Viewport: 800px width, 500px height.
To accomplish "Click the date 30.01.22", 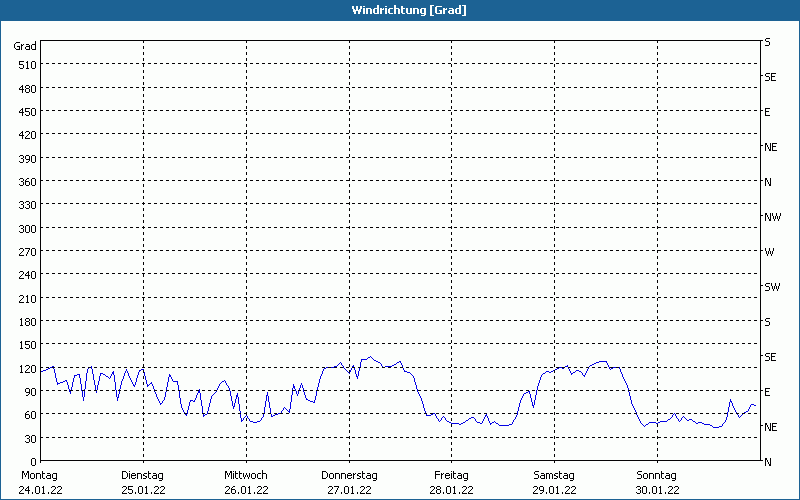I will (x=657, y=490).
